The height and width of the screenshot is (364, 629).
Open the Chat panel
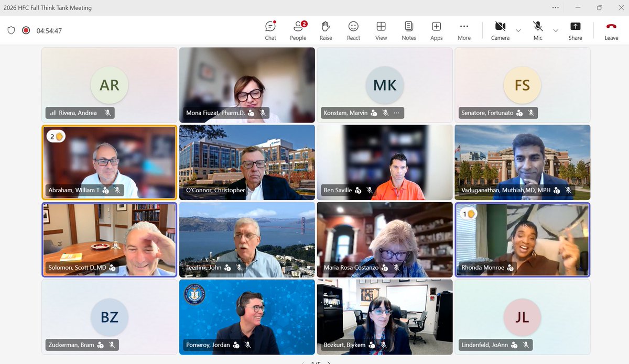point(270,30)
